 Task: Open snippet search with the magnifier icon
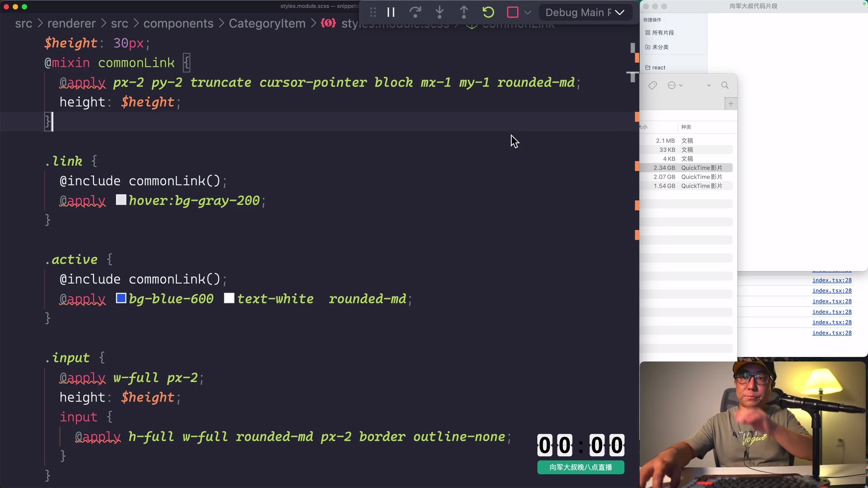coord(725,85)
